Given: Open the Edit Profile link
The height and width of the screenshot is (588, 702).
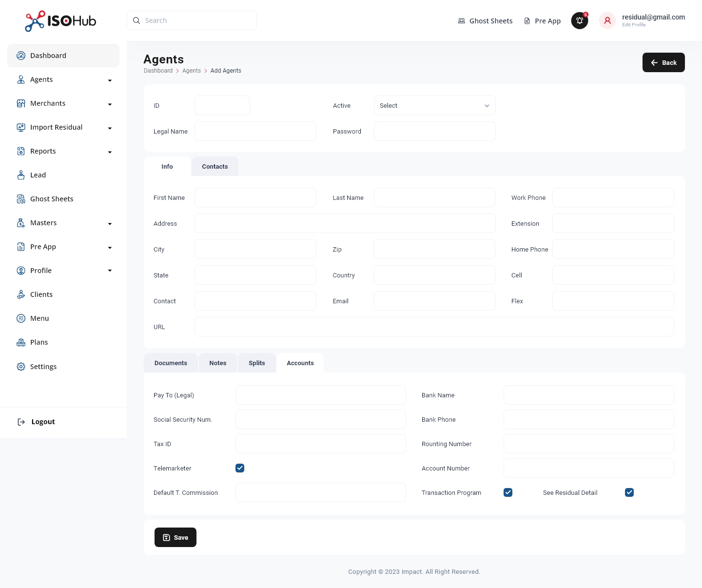Looking at the screenshot, I should pos(633,24).
